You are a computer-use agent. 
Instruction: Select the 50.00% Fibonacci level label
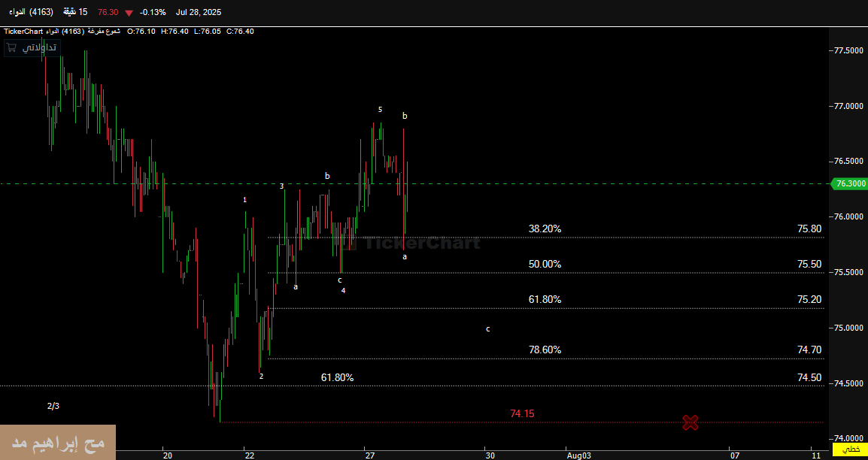coord(545,265)
